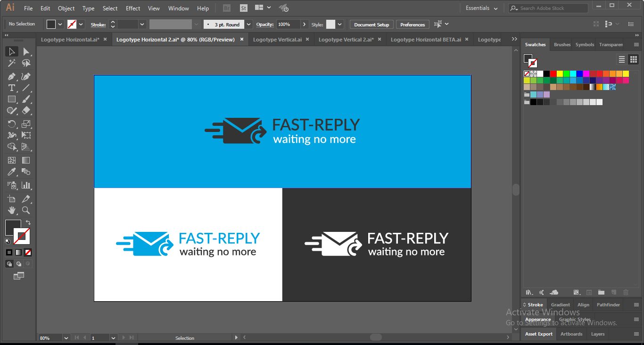The width and height of the screenshot is (644, 345).
Task: Choose the Hand tool
Action: 12,210
